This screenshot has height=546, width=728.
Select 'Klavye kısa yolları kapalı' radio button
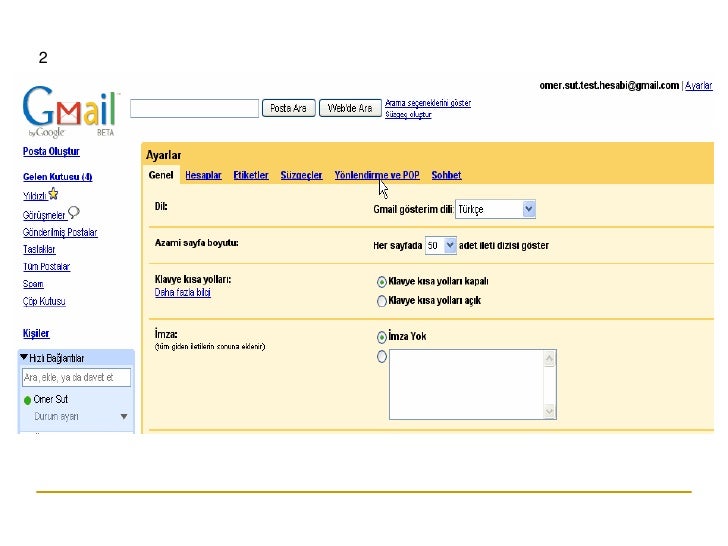pyautogui.click(x=382, y=282)
